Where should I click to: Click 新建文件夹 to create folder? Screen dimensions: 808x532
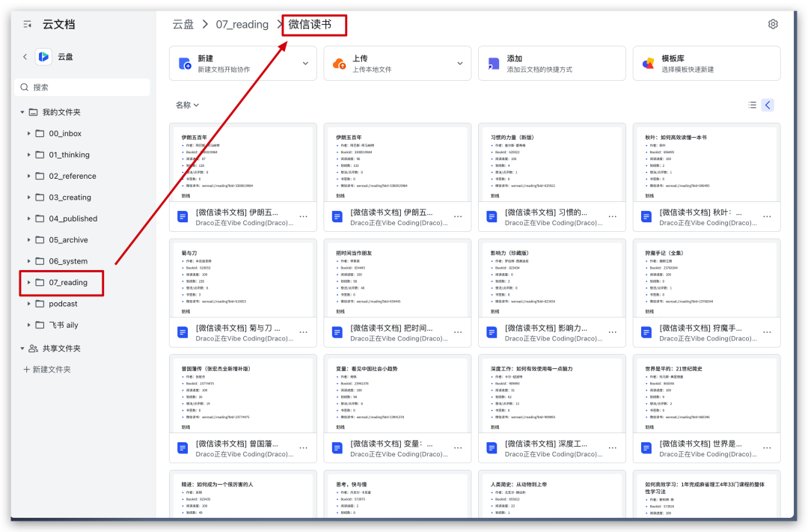point(47,370)
